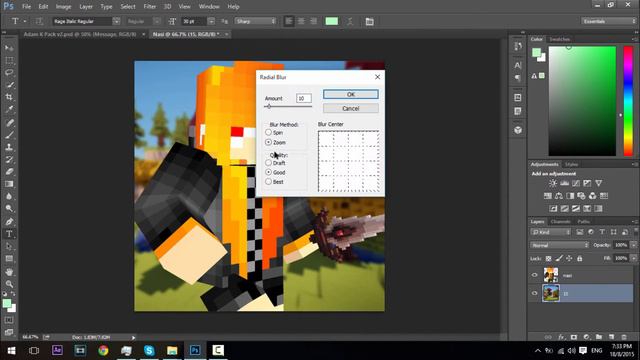The image size is (640, 360).
Task: Switch to the Adam K Pack v2.psd document tab
Action: 80,34
